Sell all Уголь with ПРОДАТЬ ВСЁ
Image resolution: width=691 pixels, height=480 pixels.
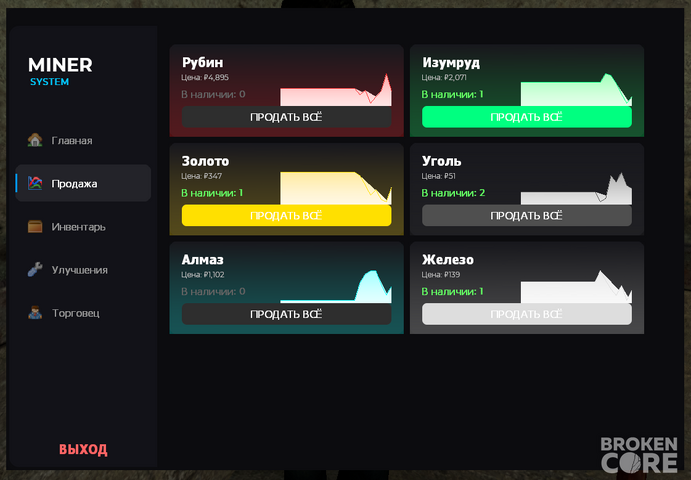pyautogui.click(x=527, y=216)
